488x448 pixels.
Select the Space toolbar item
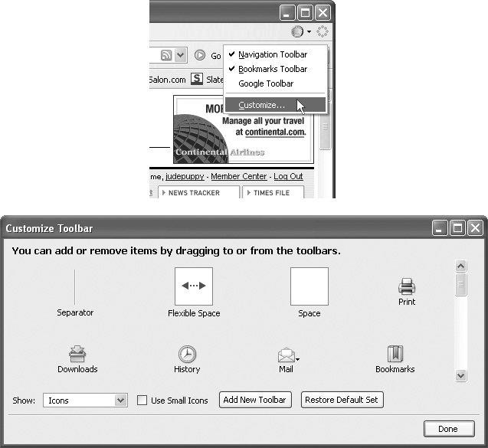pyautogui.click(x=310, y=293)
